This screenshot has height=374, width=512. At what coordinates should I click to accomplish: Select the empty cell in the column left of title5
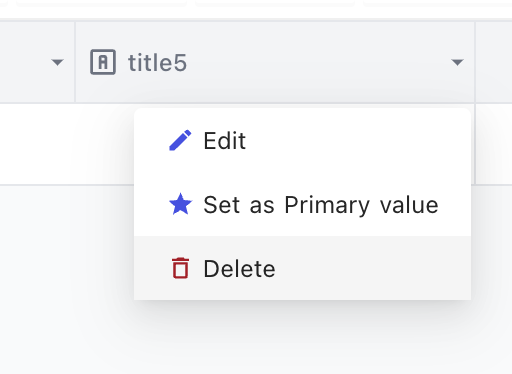(x=37, y=144)
